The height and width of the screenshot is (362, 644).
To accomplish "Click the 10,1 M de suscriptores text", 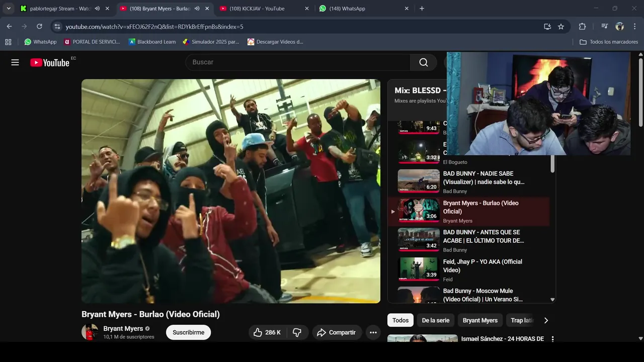I will [129, 337].
